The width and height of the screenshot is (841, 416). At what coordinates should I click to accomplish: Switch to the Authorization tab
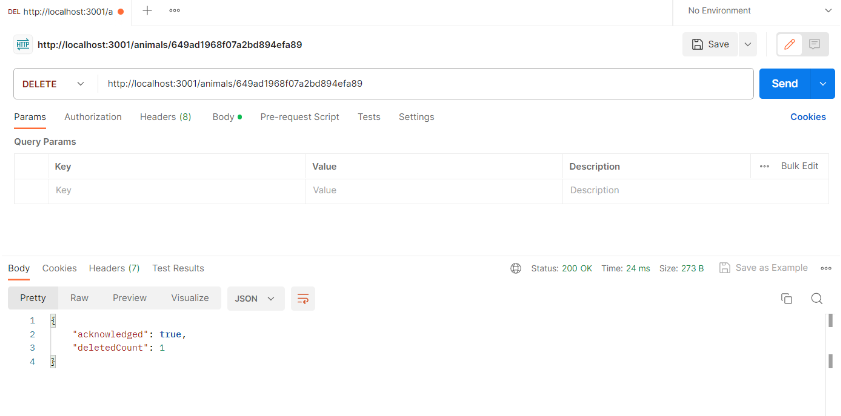[x=93, y=117]
